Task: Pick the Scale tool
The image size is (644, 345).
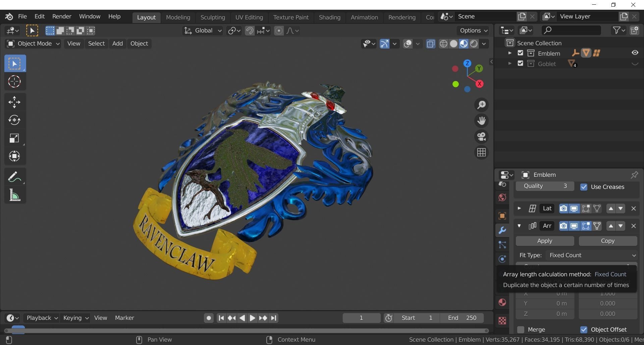Action: pos(14,138)
